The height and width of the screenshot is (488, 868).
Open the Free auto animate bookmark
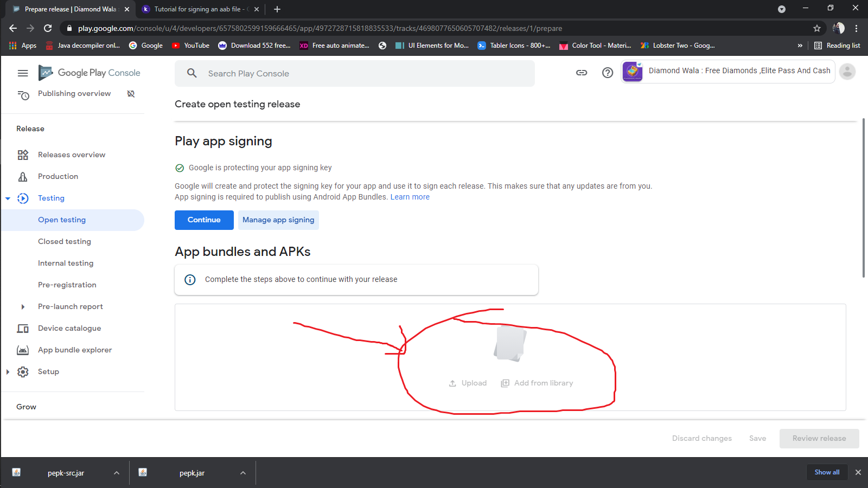click(334, 46)
